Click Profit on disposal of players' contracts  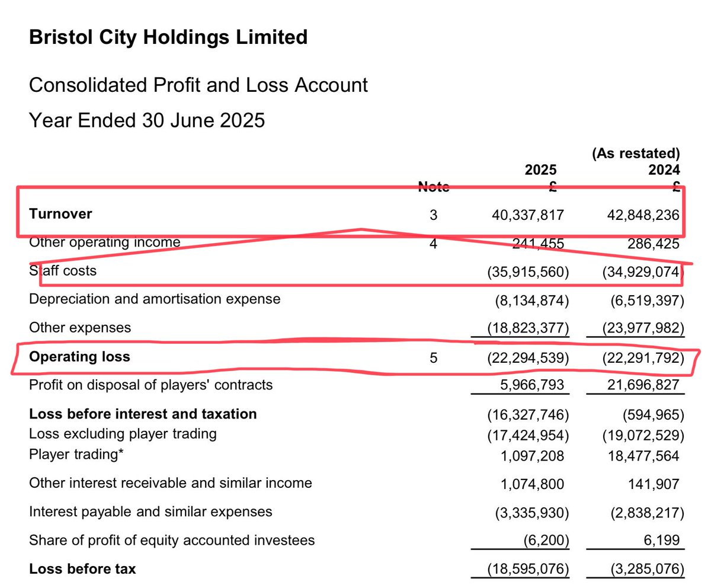(x=151, y=385)
